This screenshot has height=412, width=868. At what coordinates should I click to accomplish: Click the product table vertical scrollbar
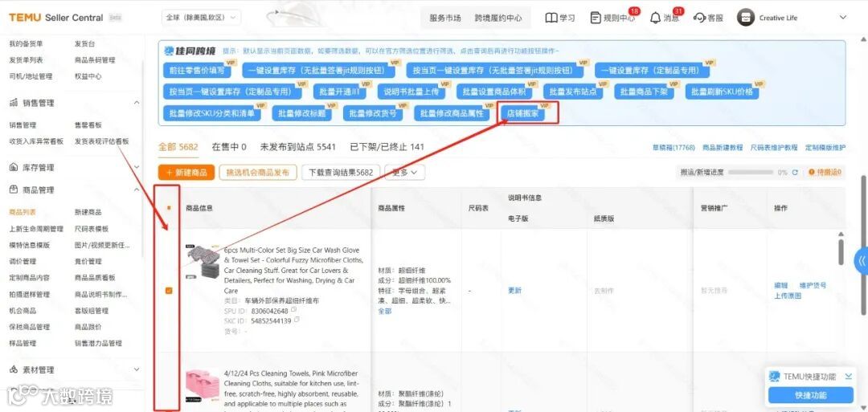click(x=841, y=252)
